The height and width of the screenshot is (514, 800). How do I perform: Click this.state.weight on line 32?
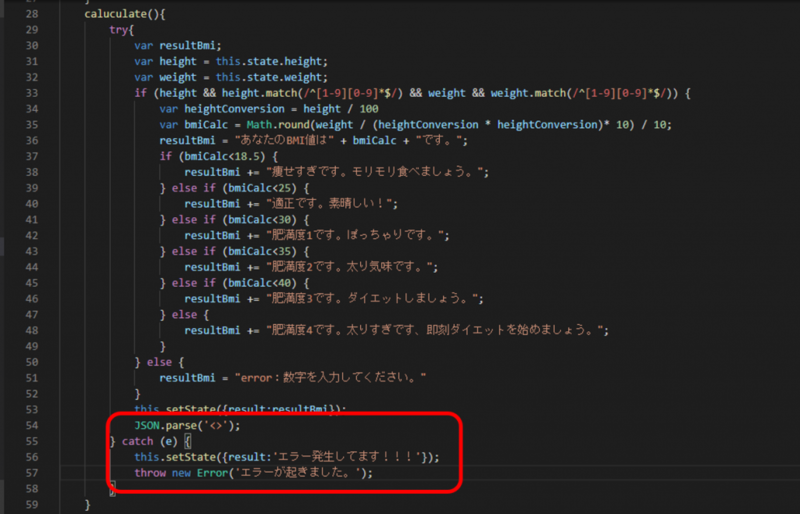[x=271, y=78]
